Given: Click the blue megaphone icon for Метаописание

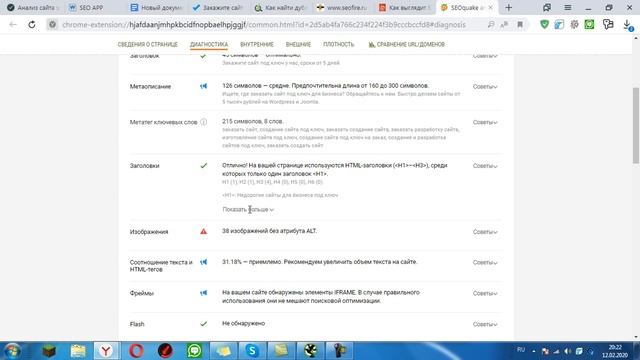Looking at the screenshot, I should coord(203,86).
